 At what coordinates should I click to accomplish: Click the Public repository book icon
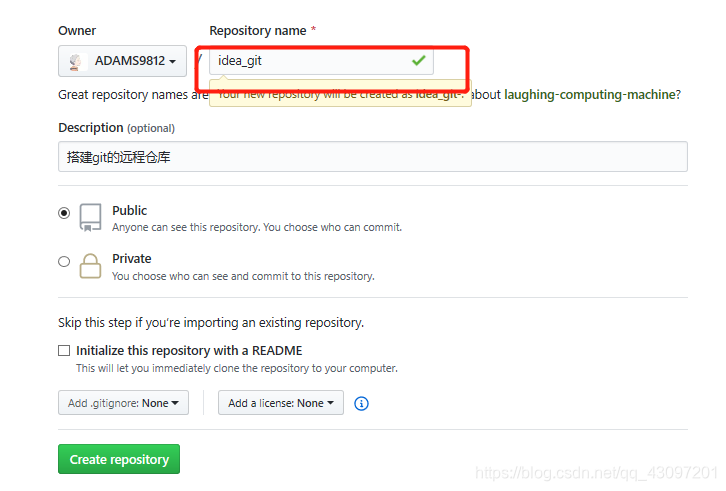[x=90, y=217]
